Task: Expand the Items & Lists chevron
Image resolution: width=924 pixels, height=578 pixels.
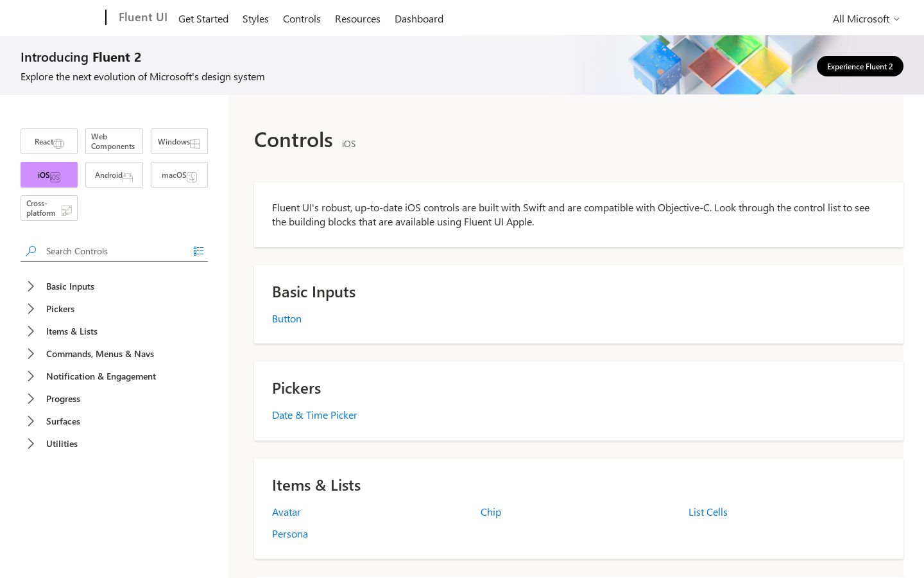Action: 31,331
